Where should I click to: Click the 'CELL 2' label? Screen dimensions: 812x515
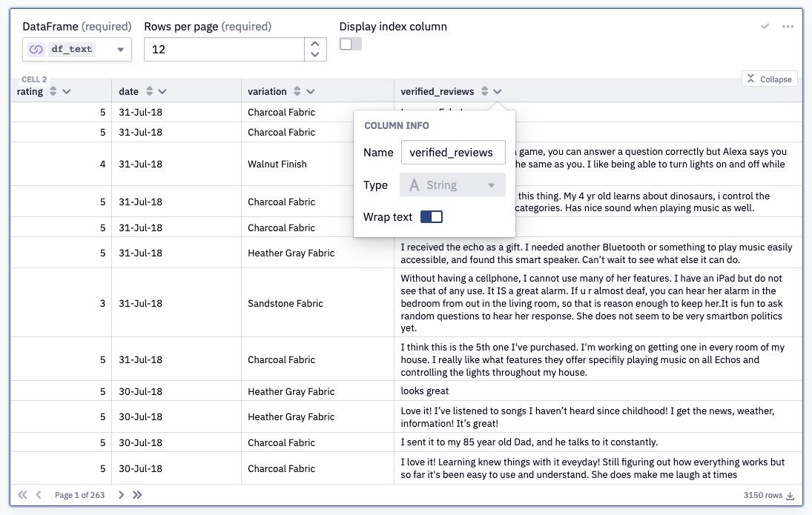pos(34,79)
